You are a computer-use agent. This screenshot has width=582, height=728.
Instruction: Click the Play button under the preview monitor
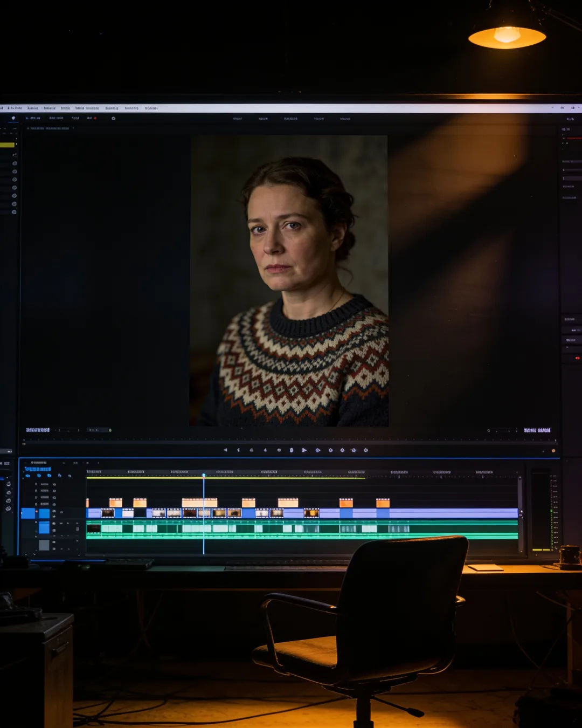(x=304, y=450)
